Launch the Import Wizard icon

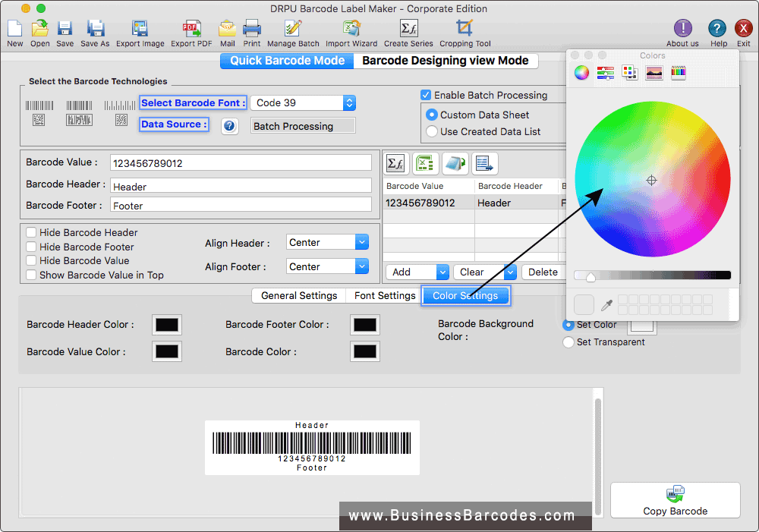click(x=351, y=29)
